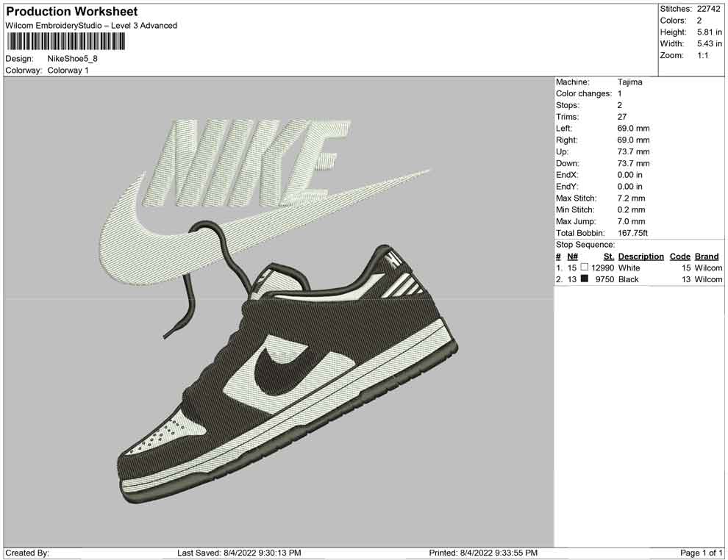Viewport: 728px width, 560px height.
Task: Click the 'Page 1 of 1' footer text
Action: pos(701,553)
